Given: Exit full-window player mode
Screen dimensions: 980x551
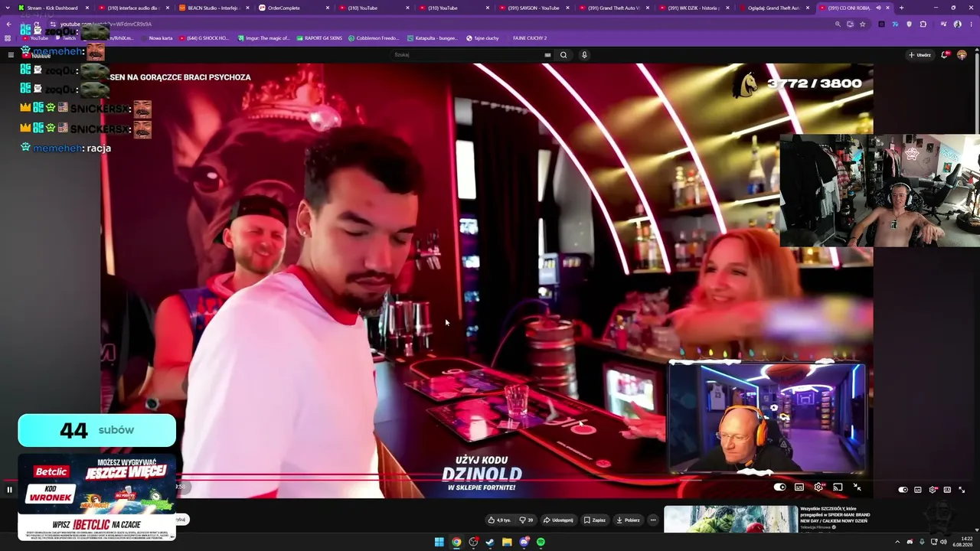Looking at the screenshot, I should (857, 487).
